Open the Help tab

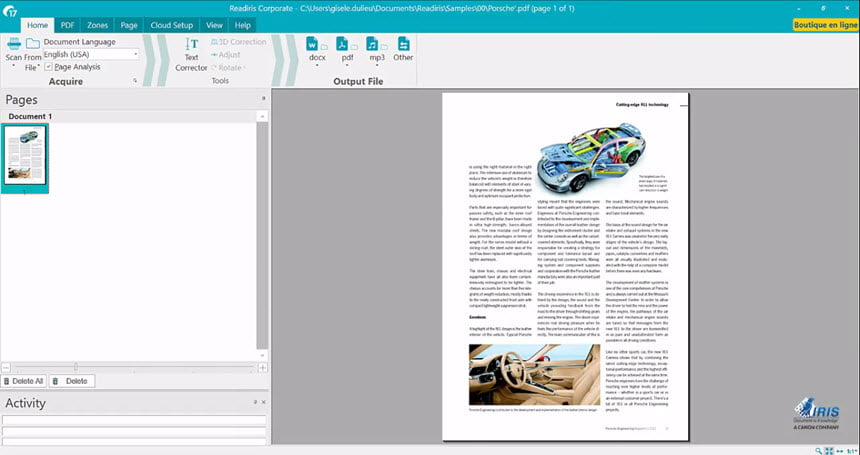click(242, 25)
